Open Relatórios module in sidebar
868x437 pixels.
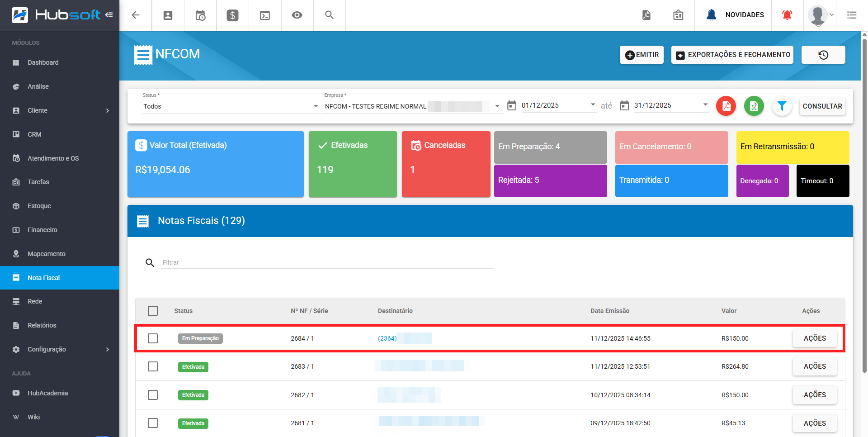60,325
